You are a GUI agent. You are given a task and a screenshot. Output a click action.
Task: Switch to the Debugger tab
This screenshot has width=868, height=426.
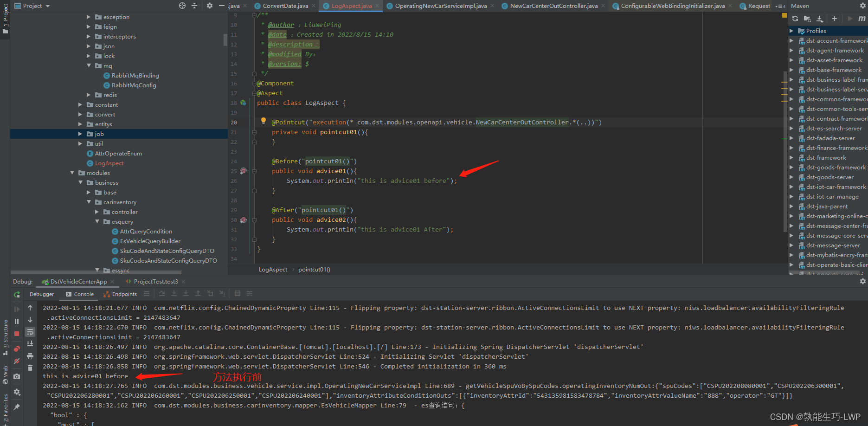coord(41,294)
